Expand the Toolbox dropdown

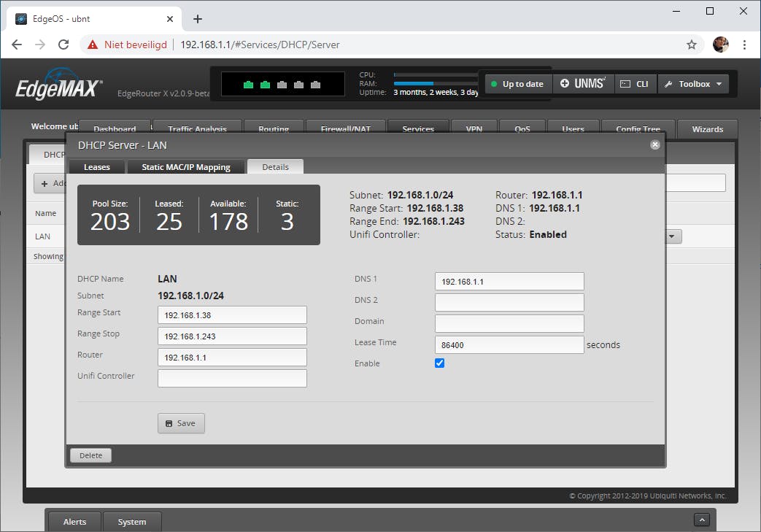pos(692,84)
